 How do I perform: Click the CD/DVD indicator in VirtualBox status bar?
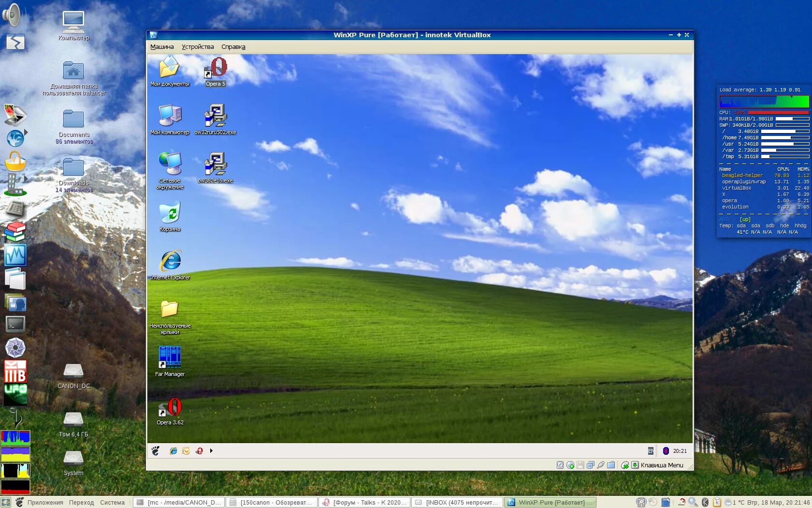570,465
